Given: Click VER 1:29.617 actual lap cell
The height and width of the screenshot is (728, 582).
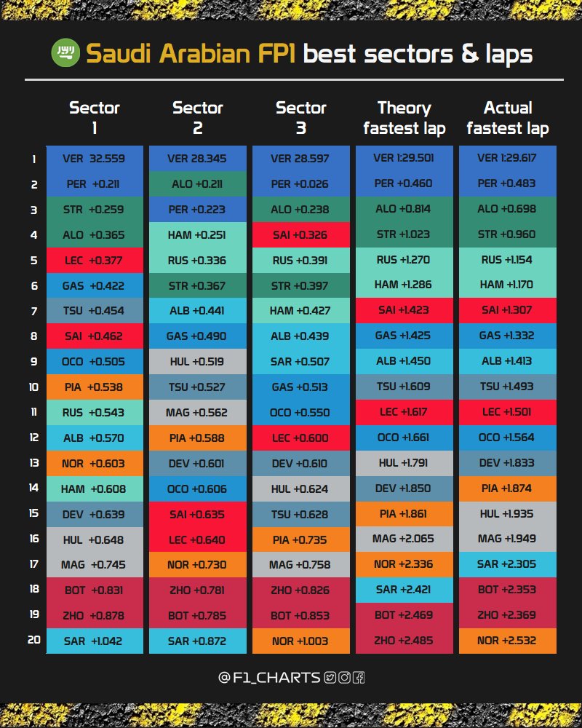Looking at the screenshot, I should pos(507,158).
